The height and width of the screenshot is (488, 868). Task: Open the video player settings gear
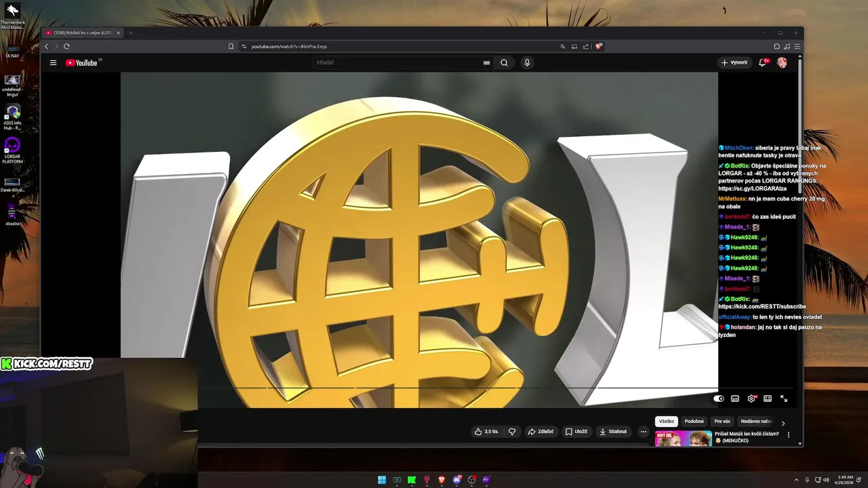point(751,399)
